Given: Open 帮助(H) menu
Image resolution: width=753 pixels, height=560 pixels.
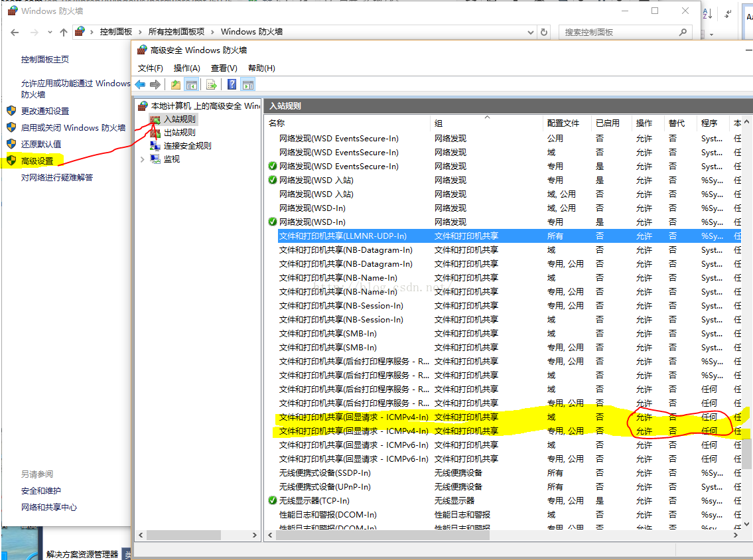Looking at the screenshot, I should pos(261,68).
